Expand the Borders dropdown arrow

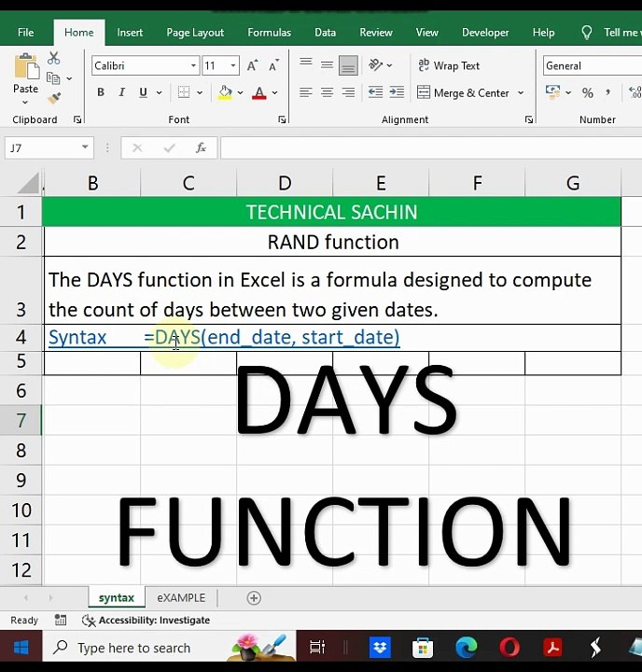(x=200, y=92)
